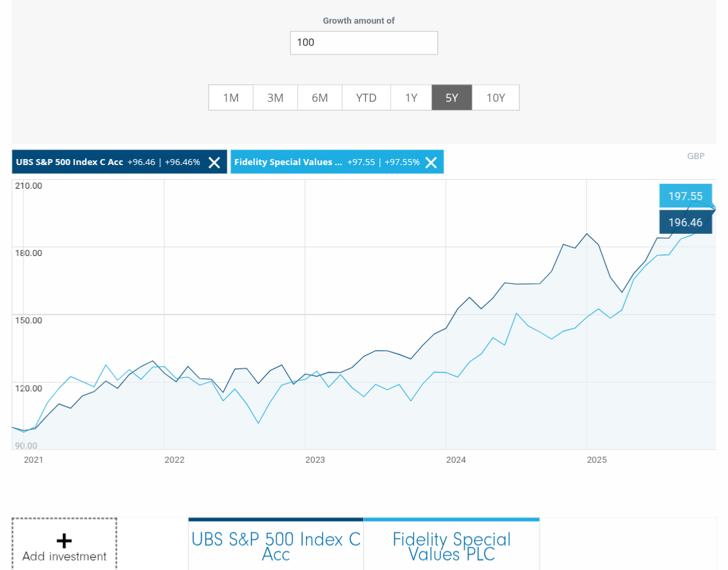Viewport: 728px width, 570px height.
Task: Remove Fidelity Special Values chip
Action: pos(431,162)
